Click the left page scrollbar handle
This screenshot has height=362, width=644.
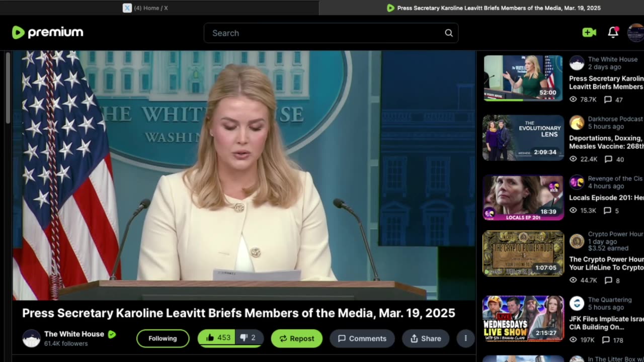click(8, 88)
